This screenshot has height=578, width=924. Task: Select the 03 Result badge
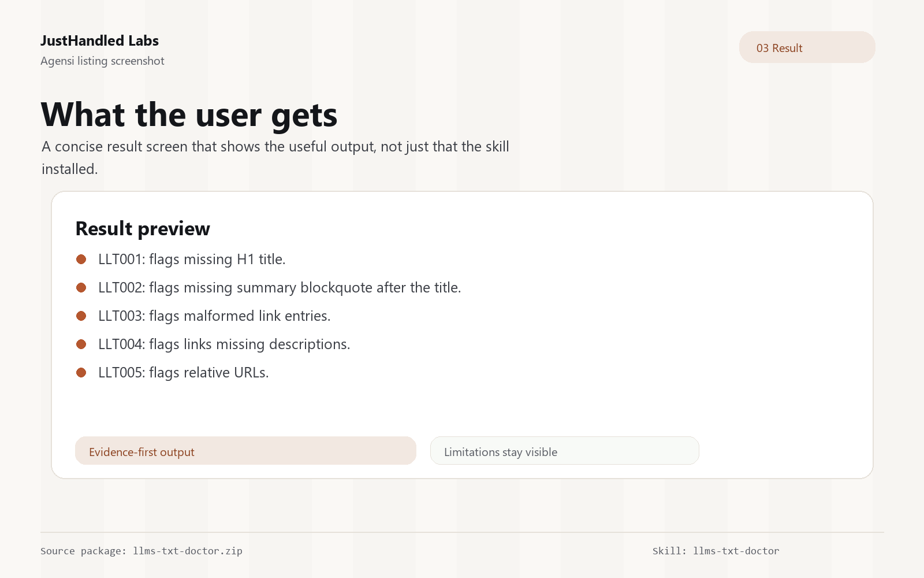(x=807, y=47)
